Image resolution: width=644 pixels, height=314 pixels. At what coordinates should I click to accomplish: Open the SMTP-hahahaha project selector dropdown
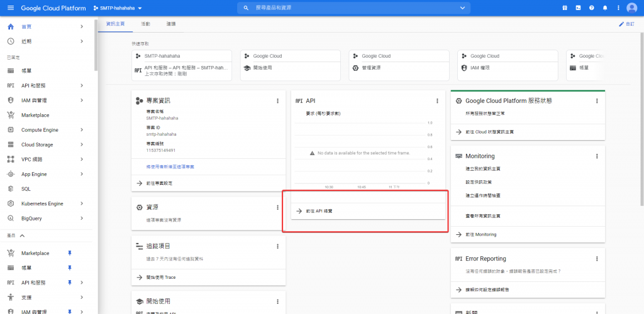(x=118, y=8)
